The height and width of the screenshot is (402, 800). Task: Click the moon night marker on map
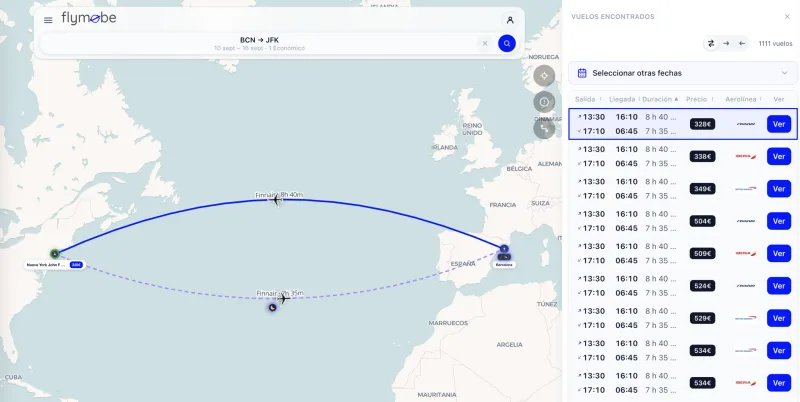(x=273, y=308)
